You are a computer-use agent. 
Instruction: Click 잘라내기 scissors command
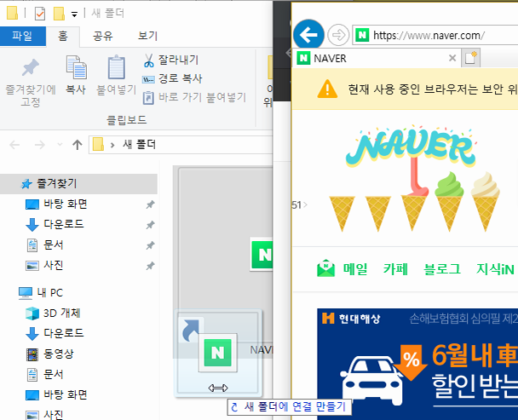coord(171,60)
